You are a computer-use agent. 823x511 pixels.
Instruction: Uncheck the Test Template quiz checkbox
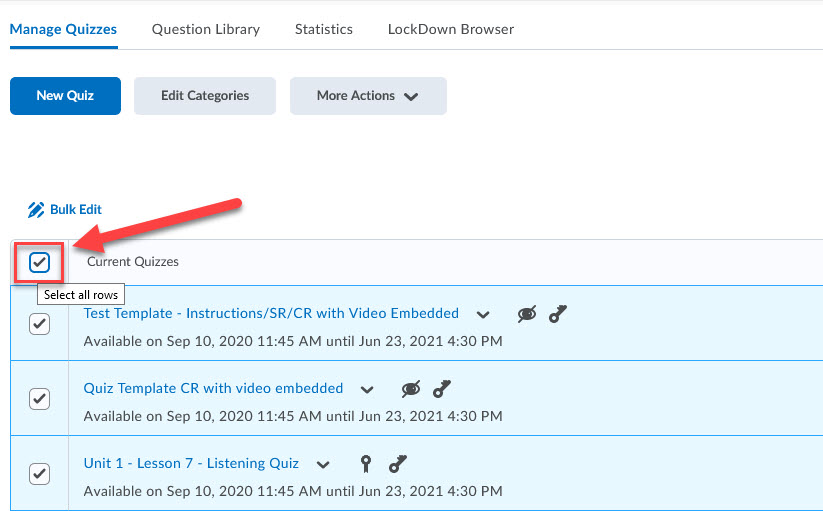[x=39, y=324]
